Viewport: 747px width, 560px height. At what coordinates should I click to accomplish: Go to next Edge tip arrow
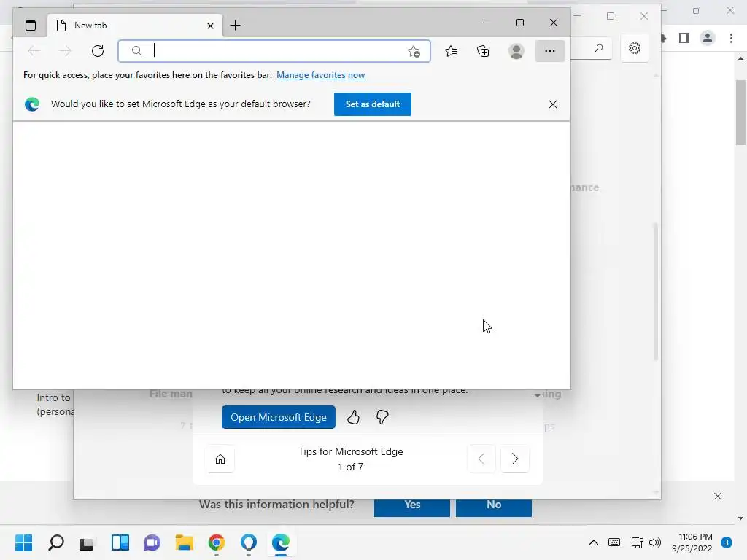(515, 459)
